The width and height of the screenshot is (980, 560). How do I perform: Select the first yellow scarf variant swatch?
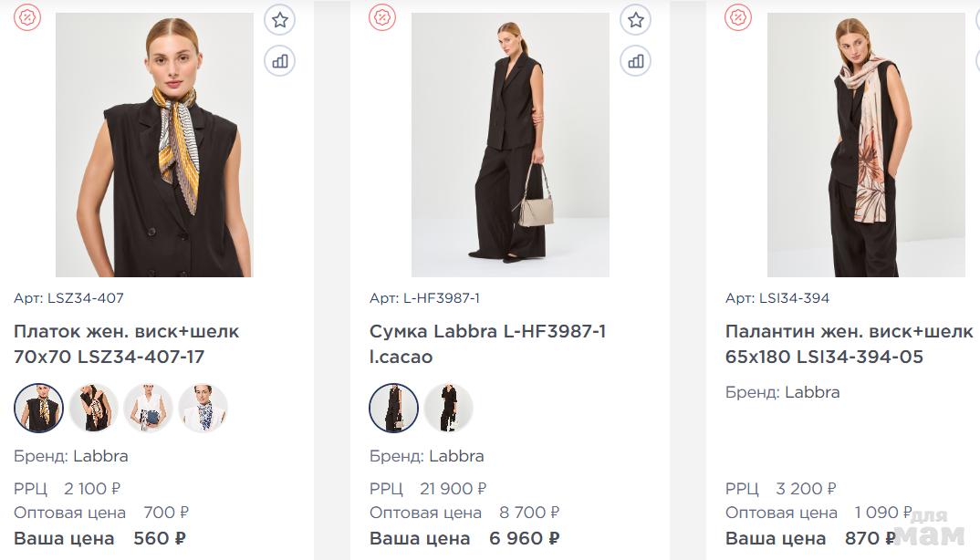38,408
